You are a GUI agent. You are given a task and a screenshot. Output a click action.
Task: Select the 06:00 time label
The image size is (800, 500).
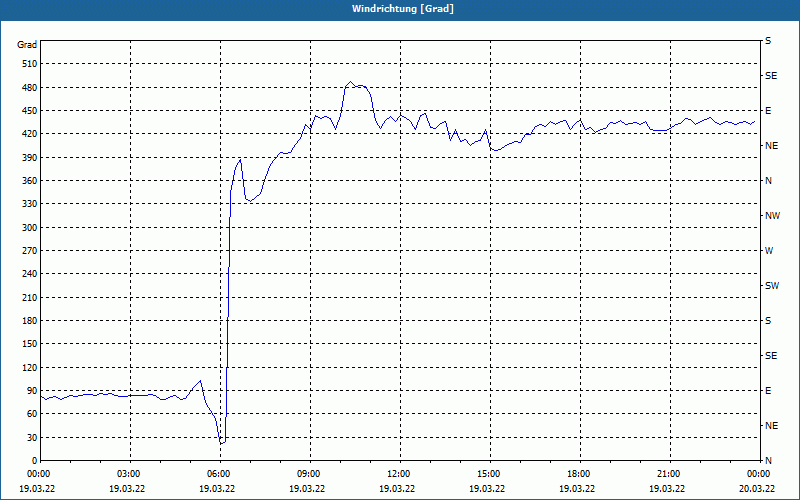click(220, 474)
